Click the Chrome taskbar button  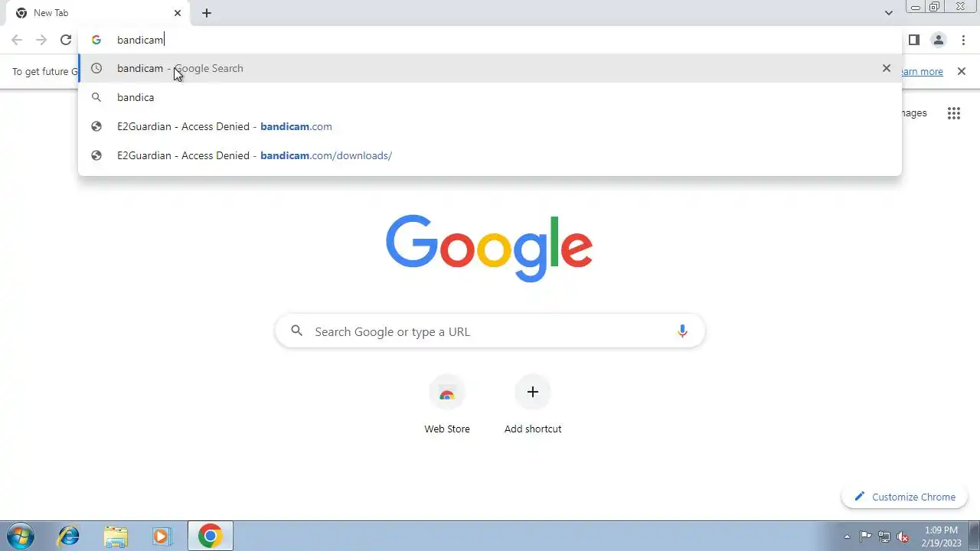(210, 536)
